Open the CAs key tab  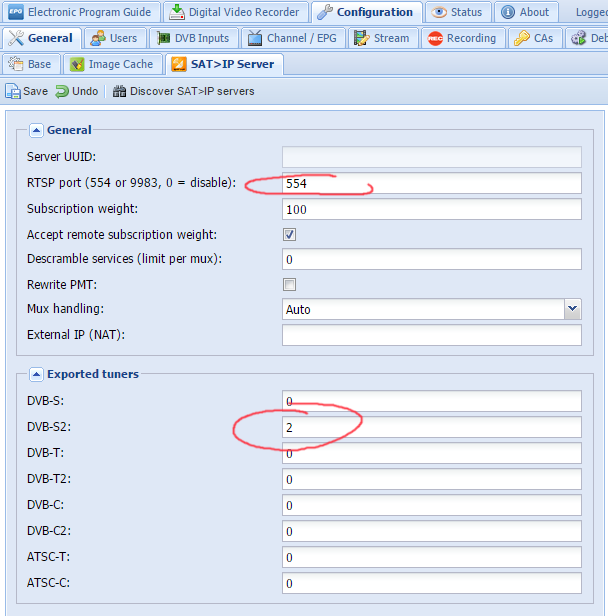[x=534, y=38]
